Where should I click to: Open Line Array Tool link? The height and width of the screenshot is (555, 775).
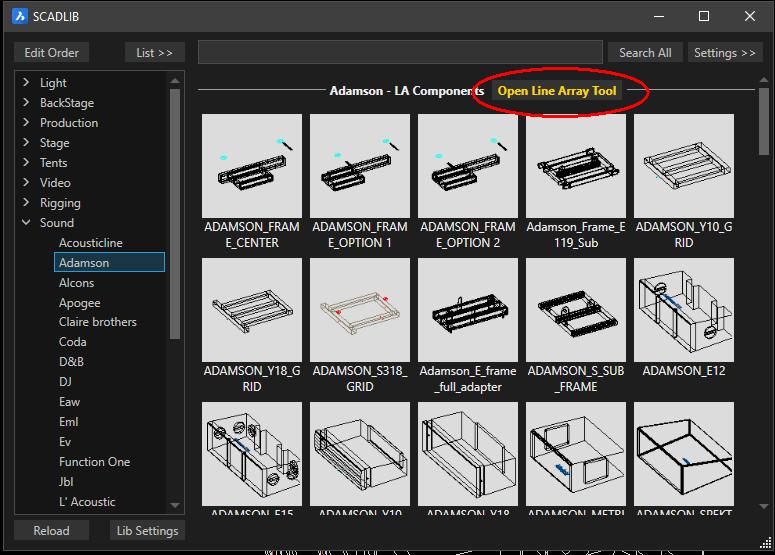pyautogui.click(x=557, y=91)
